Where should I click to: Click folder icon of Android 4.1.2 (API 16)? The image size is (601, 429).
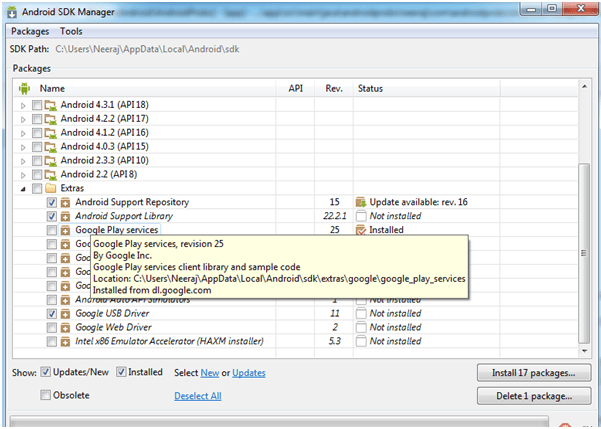[50, 133]
